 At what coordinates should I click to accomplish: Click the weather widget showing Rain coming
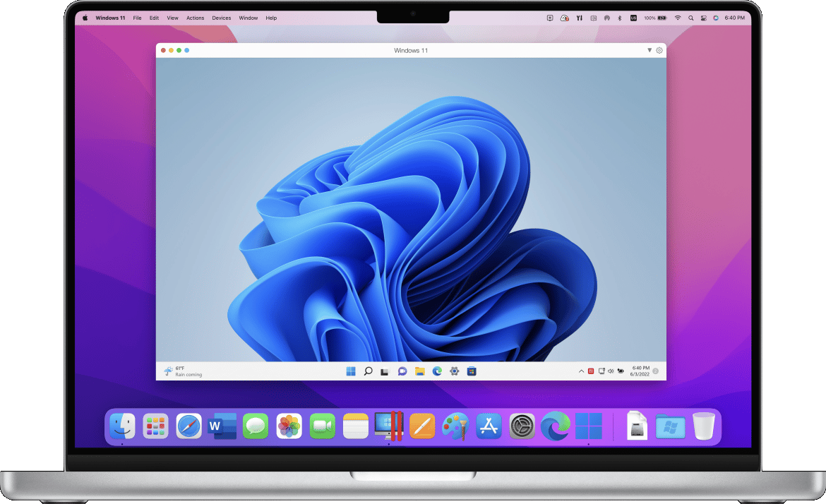click(x=182, y=371)
